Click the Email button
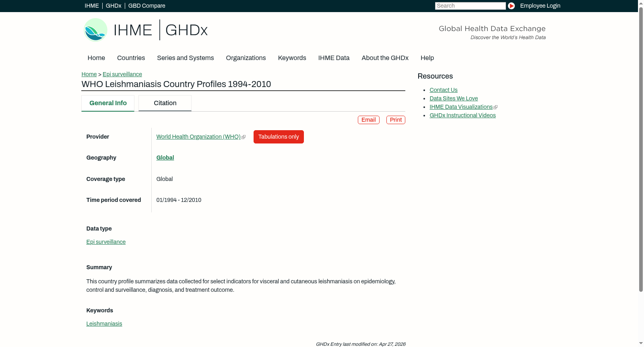Screen dimensions: 644x347 point(369,120)
